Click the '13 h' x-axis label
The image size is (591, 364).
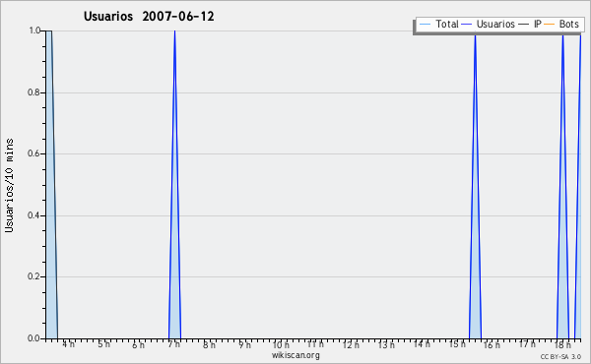[x=386, y=344]
